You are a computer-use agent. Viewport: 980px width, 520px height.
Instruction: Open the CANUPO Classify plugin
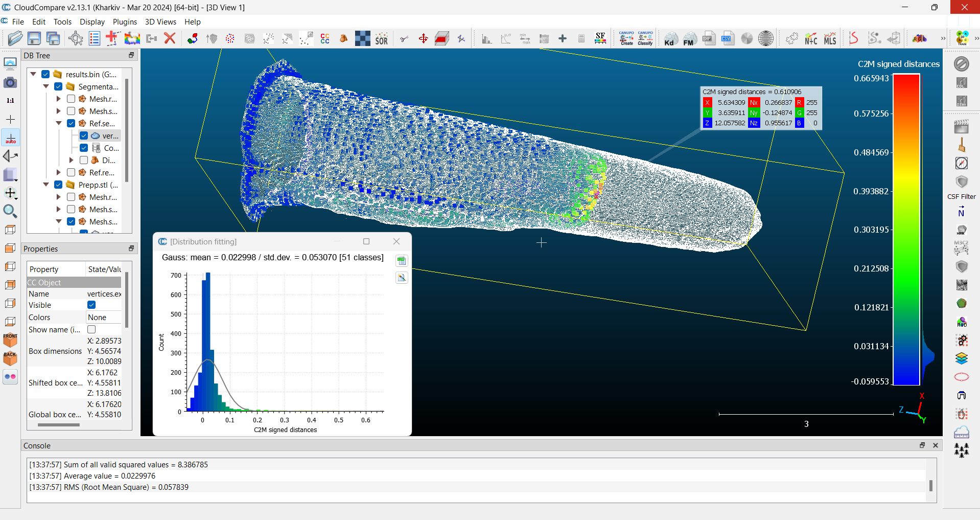coord(645,38)
